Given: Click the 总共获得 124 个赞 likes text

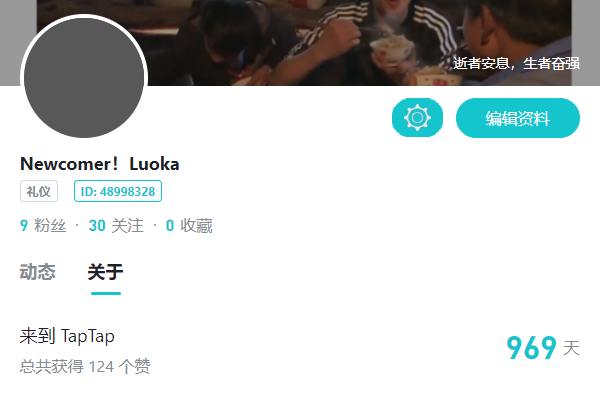Looking at the screenshot, I should 85,366.
